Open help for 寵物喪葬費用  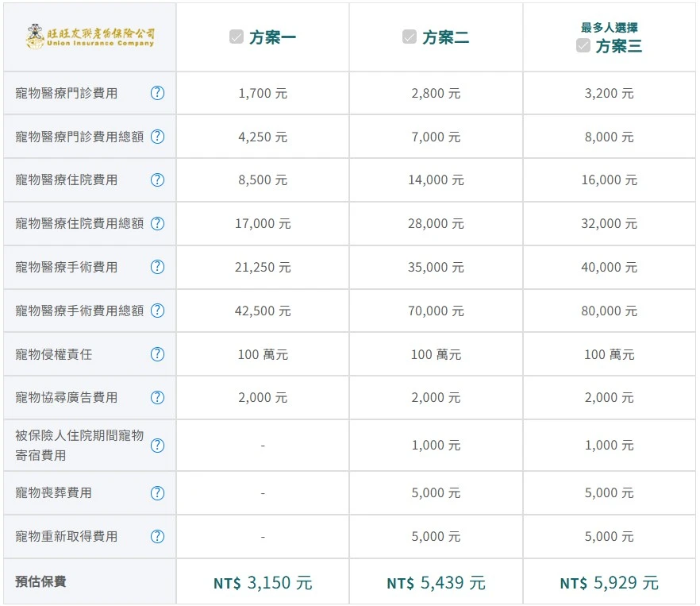point(157,493)
